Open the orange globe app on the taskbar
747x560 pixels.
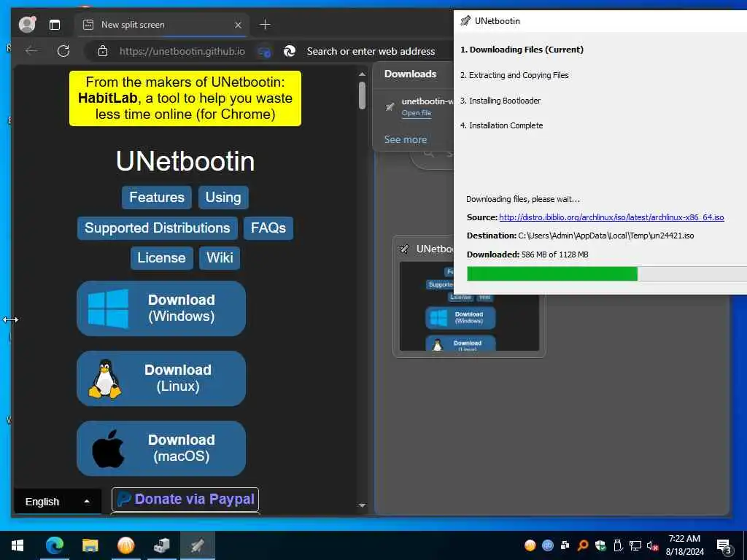(x=125, y=545)
